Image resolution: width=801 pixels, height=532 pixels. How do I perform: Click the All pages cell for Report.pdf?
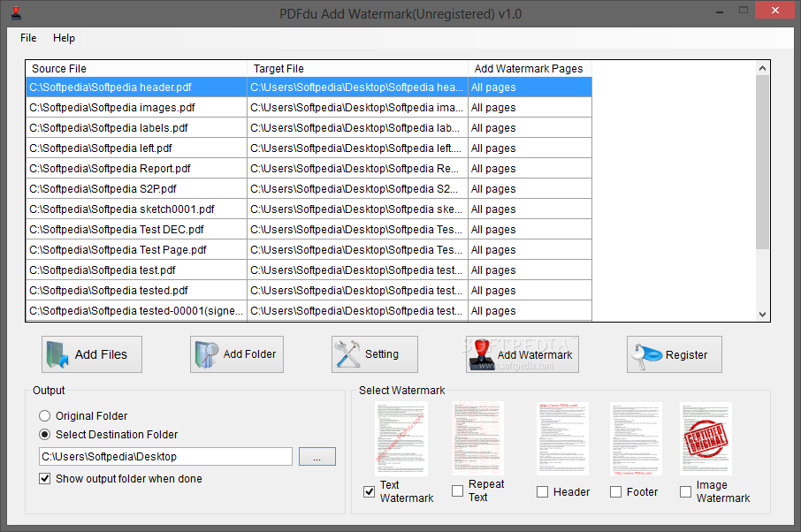click(530, 169)
